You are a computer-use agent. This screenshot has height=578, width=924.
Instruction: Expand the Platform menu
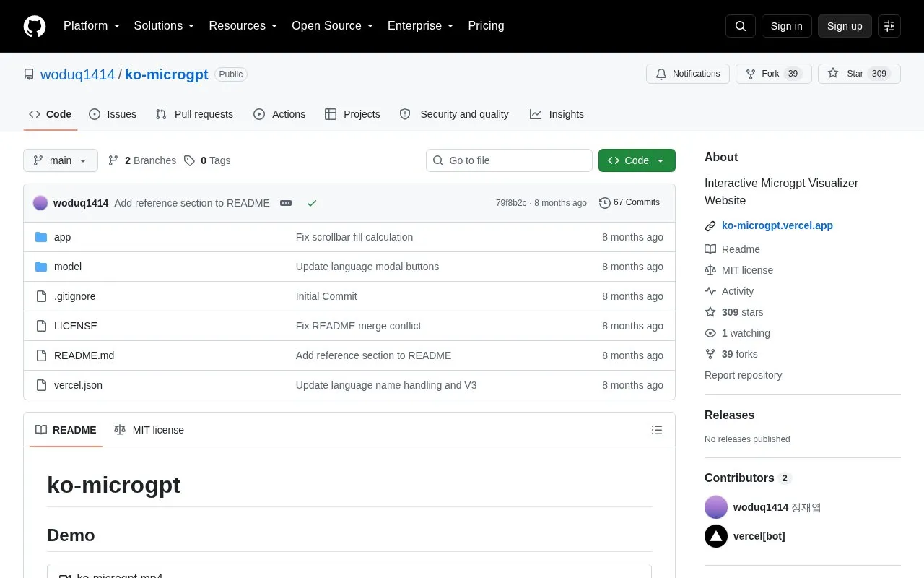tap(92, 26)
